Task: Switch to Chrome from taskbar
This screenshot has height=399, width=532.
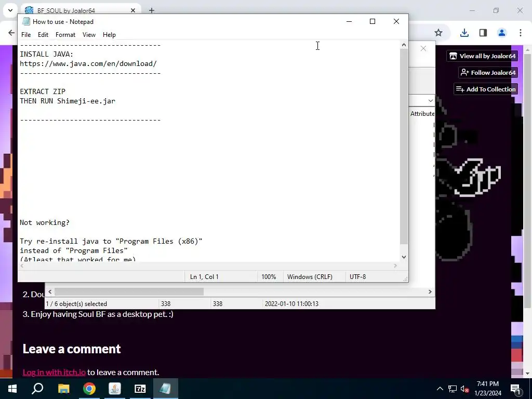Action: 89,389
